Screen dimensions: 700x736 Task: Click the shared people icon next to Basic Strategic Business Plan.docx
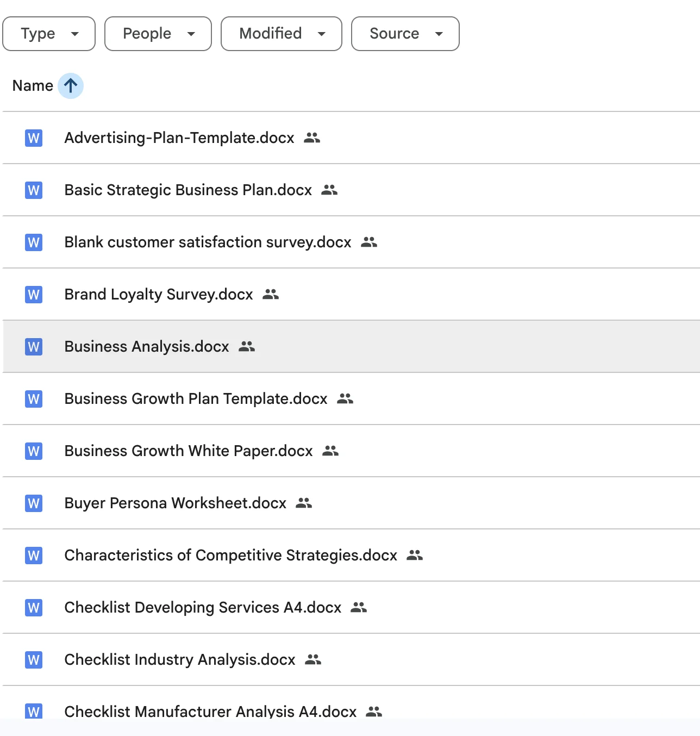coord(329,190)
